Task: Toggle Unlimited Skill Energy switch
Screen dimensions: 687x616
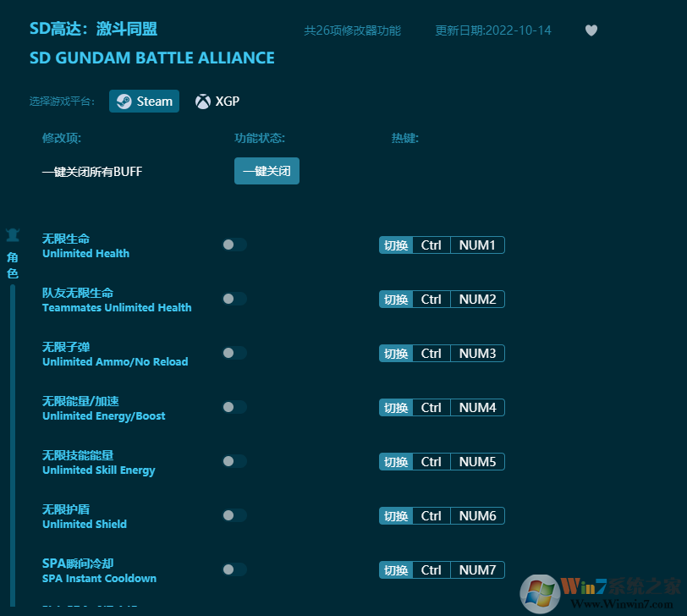Action: (x=234, y=461)
